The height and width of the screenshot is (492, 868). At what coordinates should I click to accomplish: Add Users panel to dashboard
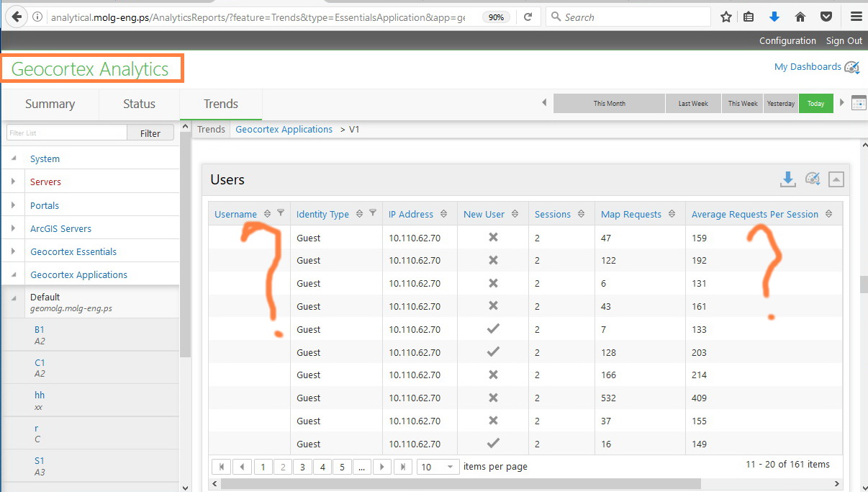[813, 179]
